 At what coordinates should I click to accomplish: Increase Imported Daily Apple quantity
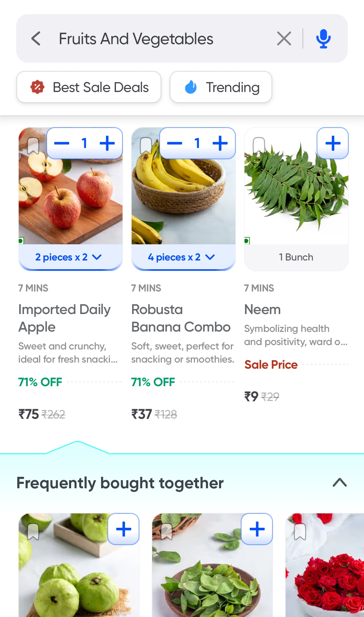107,144
